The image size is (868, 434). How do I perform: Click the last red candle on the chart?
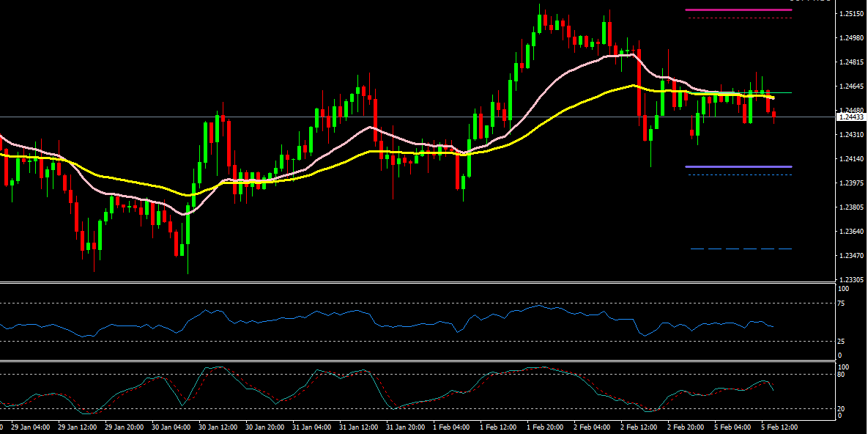pos(774,114)
